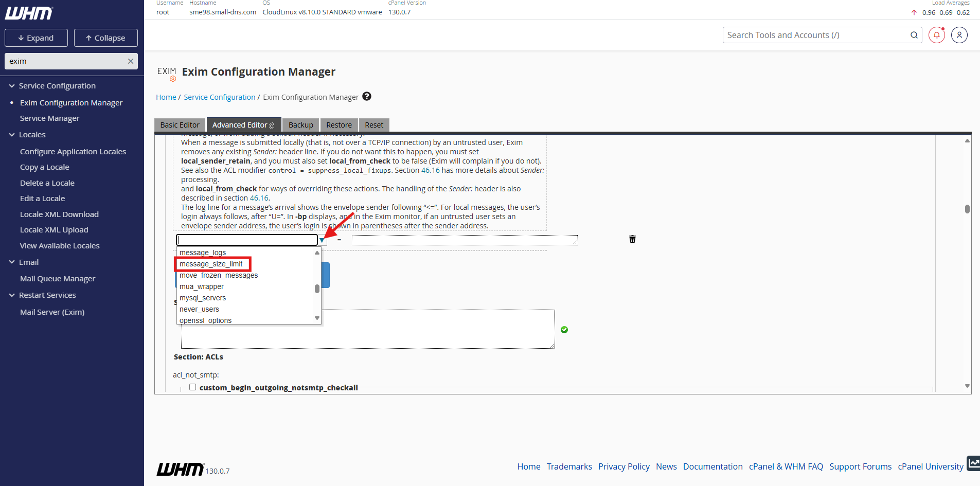Image resolution: width=980 pixels, height=486 pixels.
Task: Open the Documentation footer link
Action: (713, 466)
